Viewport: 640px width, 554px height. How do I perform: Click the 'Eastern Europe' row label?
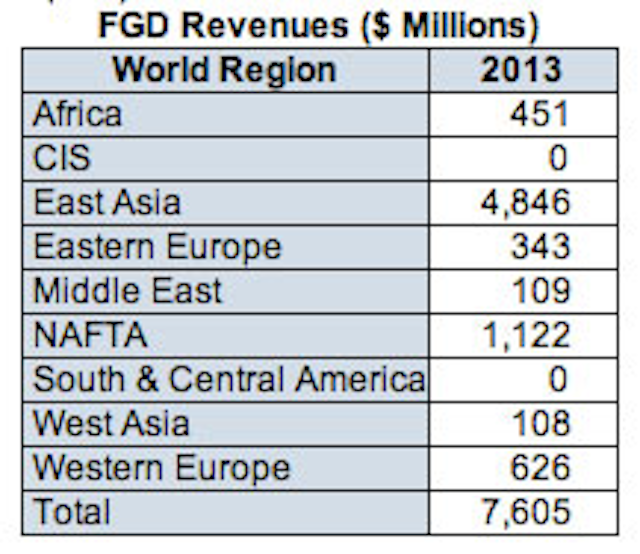[157, 246]
